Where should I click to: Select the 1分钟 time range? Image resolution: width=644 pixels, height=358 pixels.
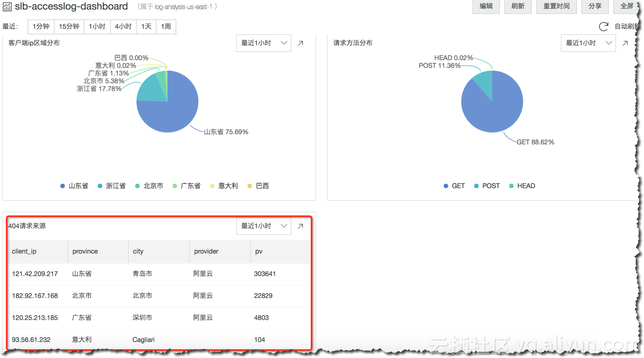tap(41, 27)
